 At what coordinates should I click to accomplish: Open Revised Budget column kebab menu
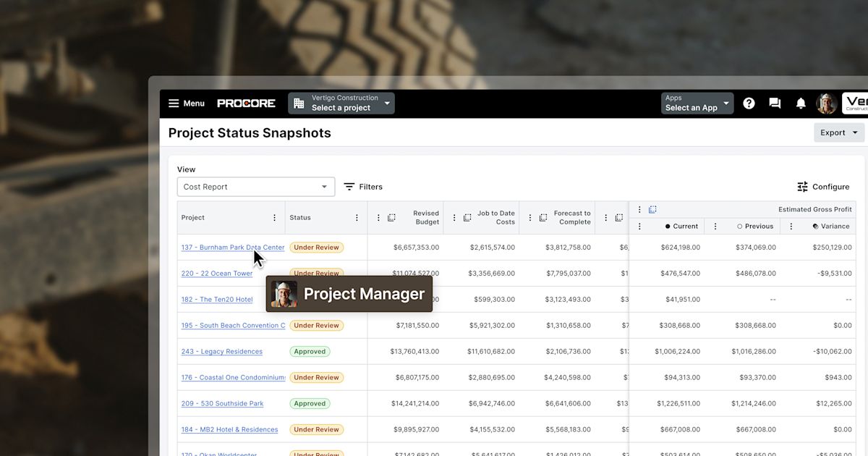[378, 218]
